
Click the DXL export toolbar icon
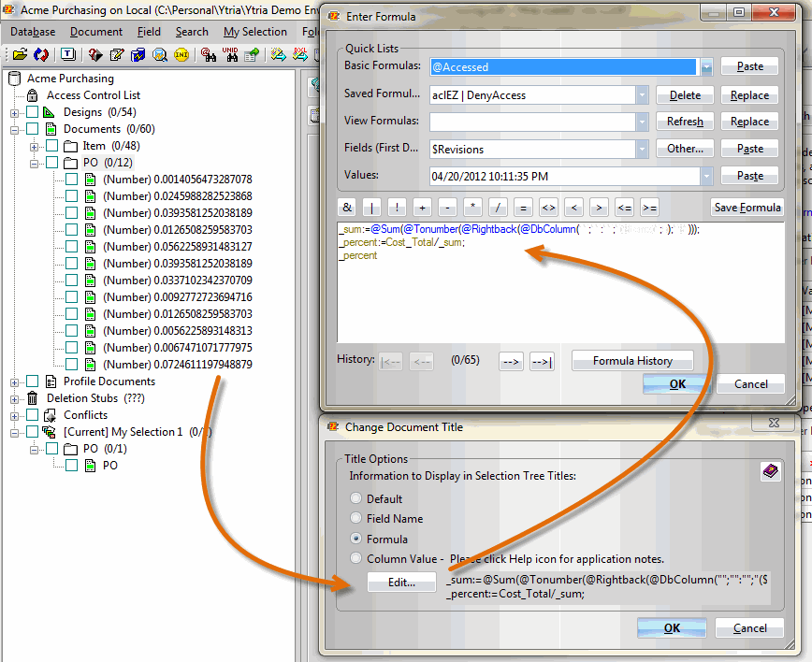coord(299,54)
